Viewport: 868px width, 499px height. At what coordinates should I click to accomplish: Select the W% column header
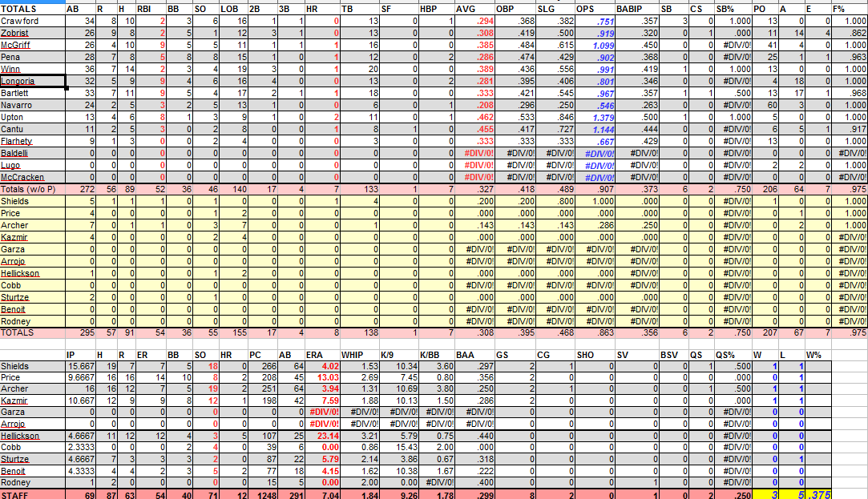point(818,355)
